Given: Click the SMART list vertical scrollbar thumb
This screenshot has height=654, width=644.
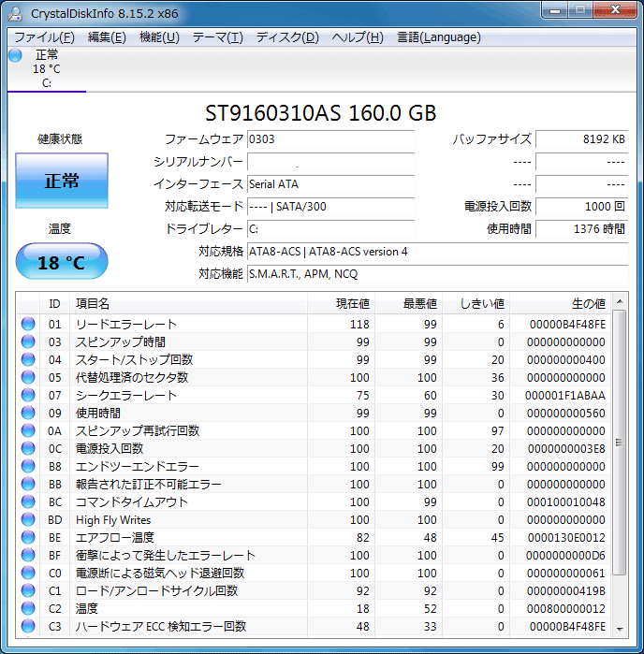Looking at the screenshot, I should pos(620,443).
